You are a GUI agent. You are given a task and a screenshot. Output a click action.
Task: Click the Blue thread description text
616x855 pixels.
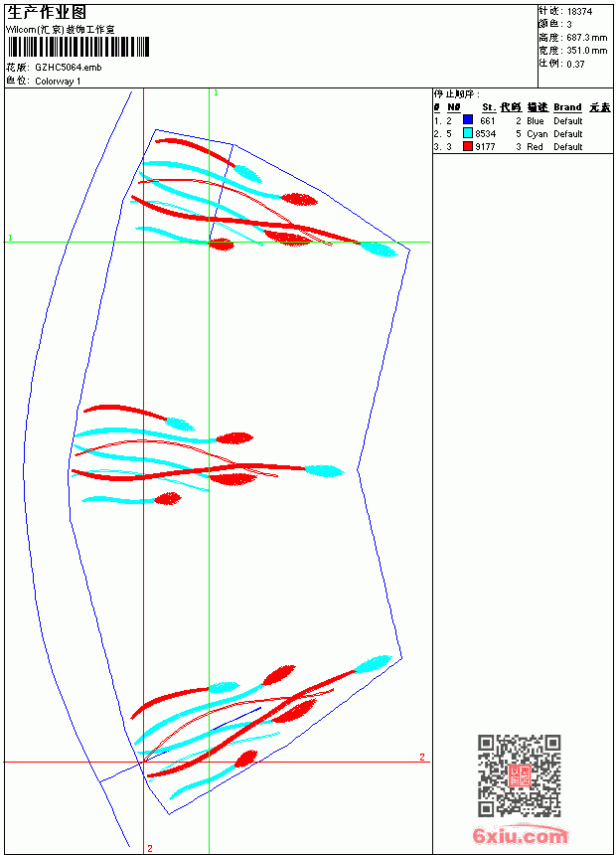[536, 121]
